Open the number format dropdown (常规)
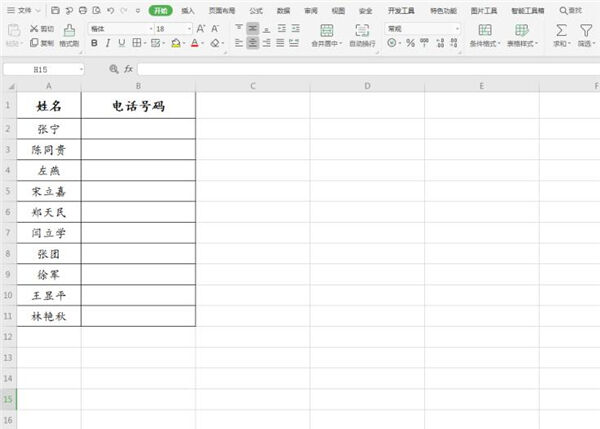Screen dimensions: 600x429 pyautogui.click(x=457, y=29)
